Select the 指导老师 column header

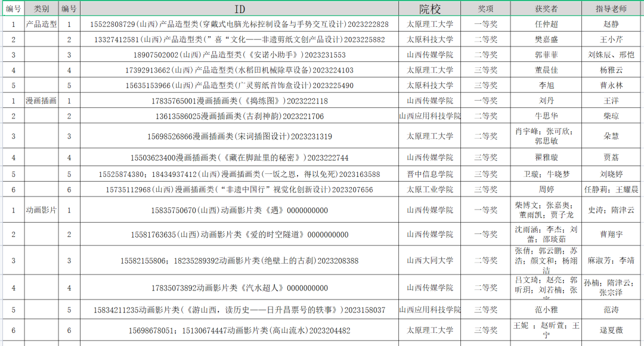click(x=611, y=8)
